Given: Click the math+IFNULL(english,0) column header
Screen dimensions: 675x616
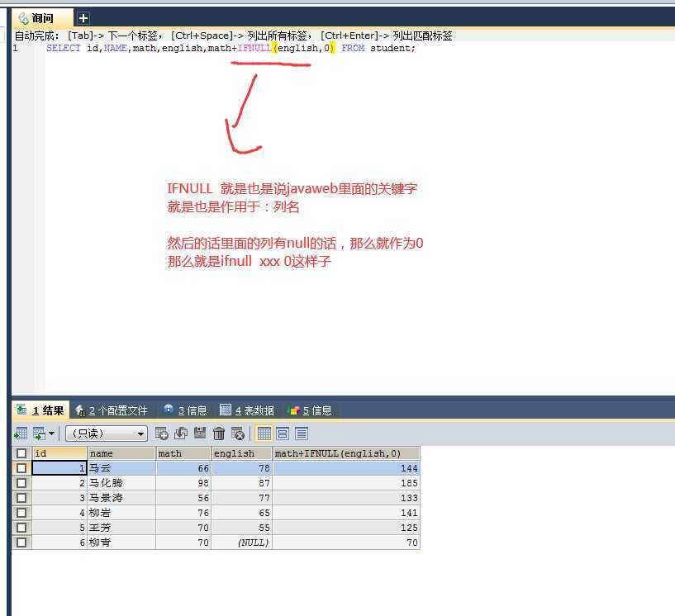Looking at the screenshot, I should [x=346, y=453].
